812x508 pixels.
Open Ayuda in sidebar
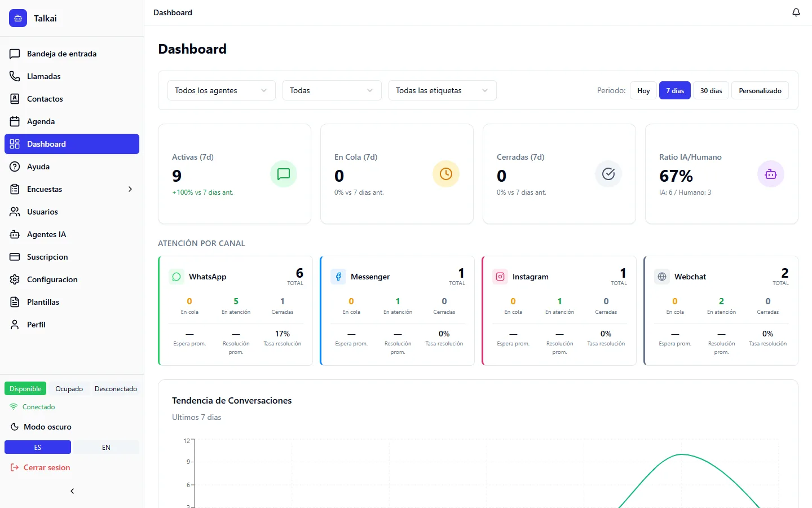[72, 167]
